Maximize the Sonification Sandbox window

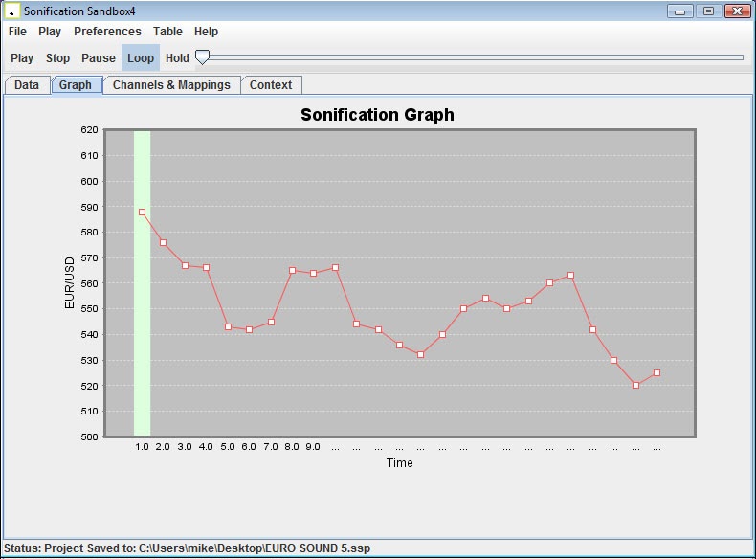pyautogui.click(x=708, y=11)
